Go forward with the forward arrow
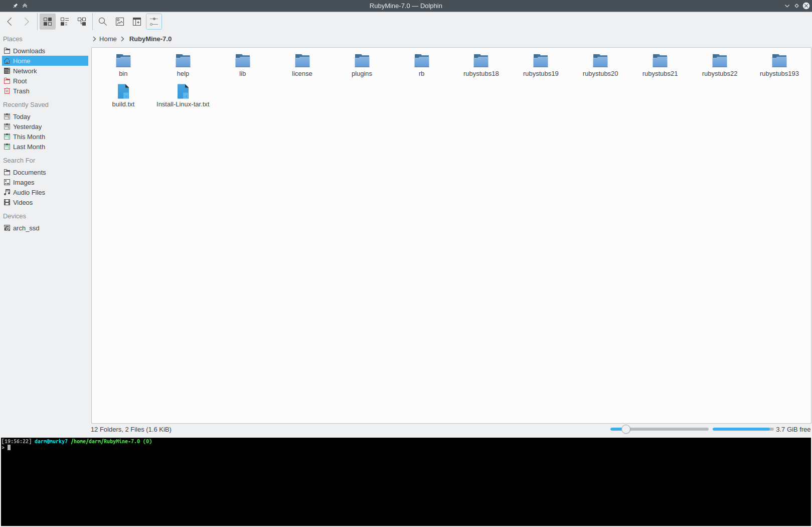The height and width of the screenshot is (527, 812). pos(27,22)
